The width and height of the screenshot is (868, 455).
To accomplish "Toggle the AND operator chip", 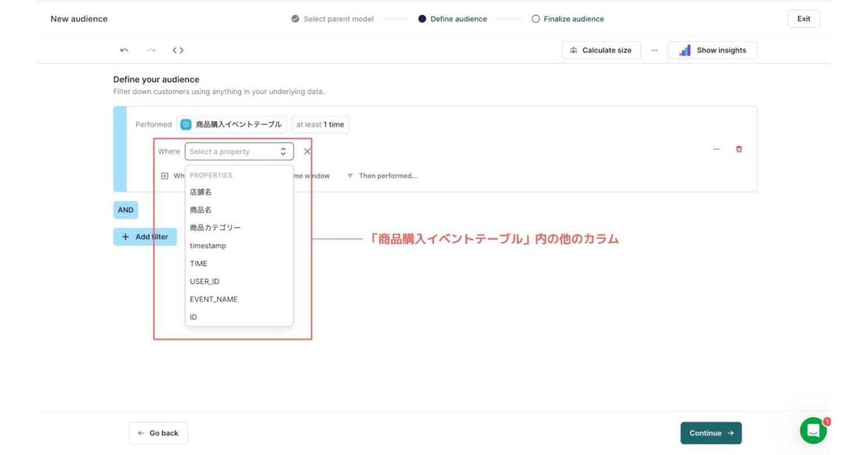I will pos(125,209).
